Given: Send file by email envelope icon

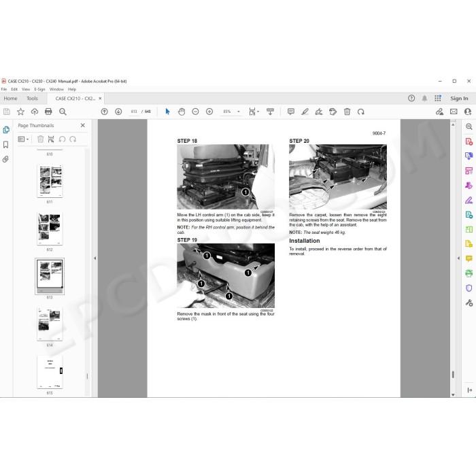Looking at the screenshot, I should (454, 112).
